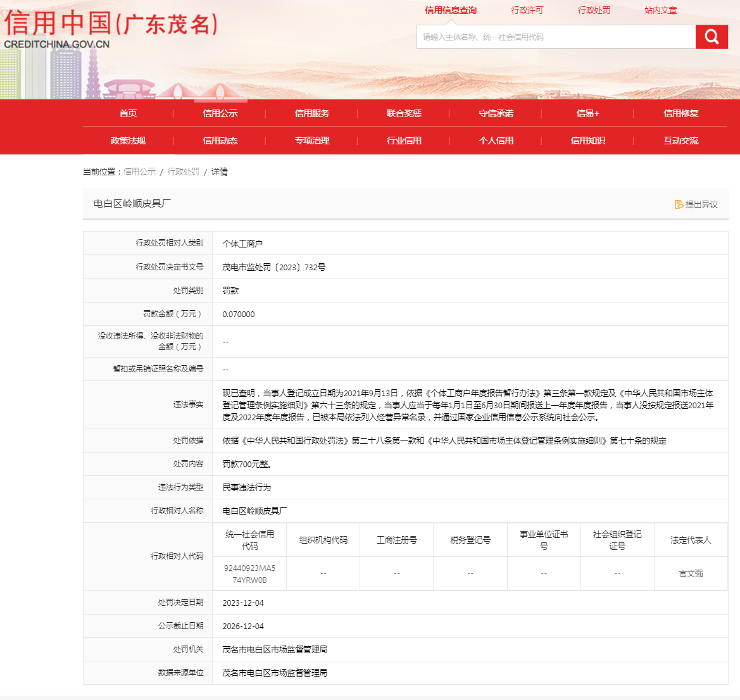The height and width of the screenshot is (700, 740).
Task: Switch to the 行政许可 search tab
Action: coord(527,10)
